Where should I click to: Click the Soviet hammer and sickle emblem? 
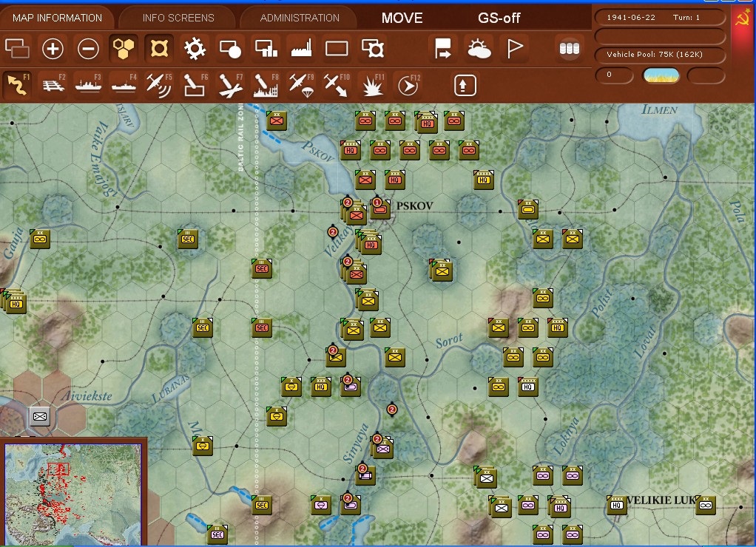tap(743, 18)
